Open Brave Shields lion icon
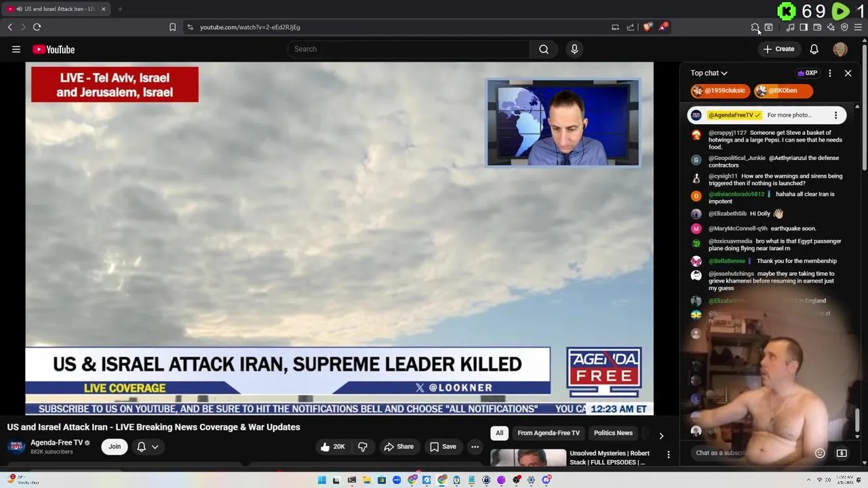868x488 pixels. click(x=648, y=27)
